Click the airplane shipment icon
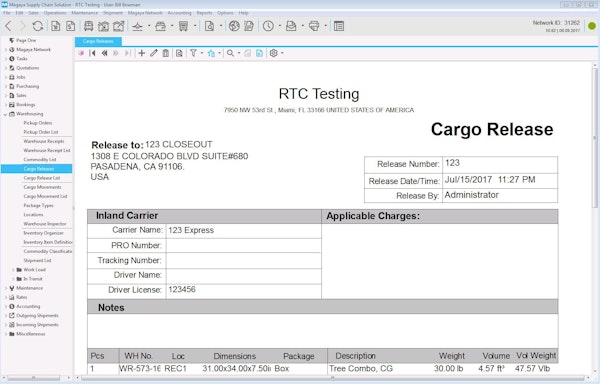Image resolution: width=600 pixels, height=384 pixels. point(137,26)
